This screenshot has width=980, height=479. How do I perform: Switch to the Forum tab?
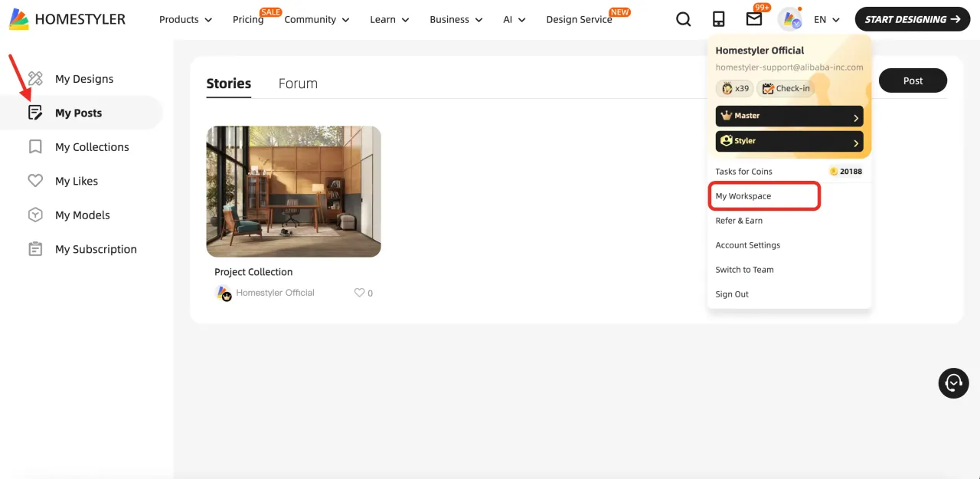tap(298, 84)
